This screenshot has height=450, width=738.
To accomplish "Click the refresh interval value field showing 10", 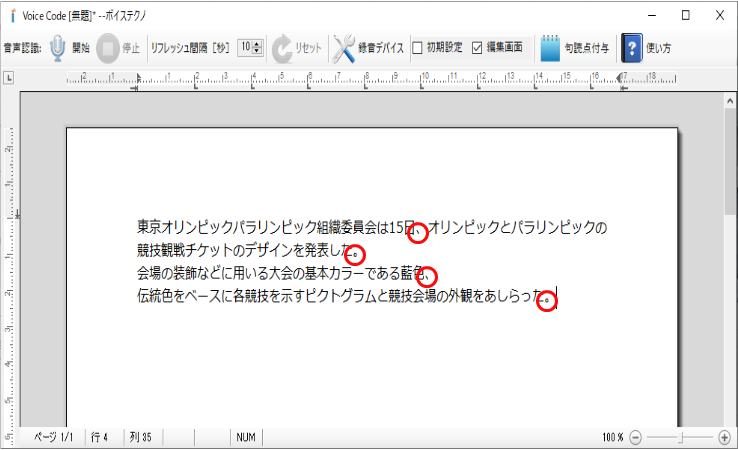I will point(245,48).
